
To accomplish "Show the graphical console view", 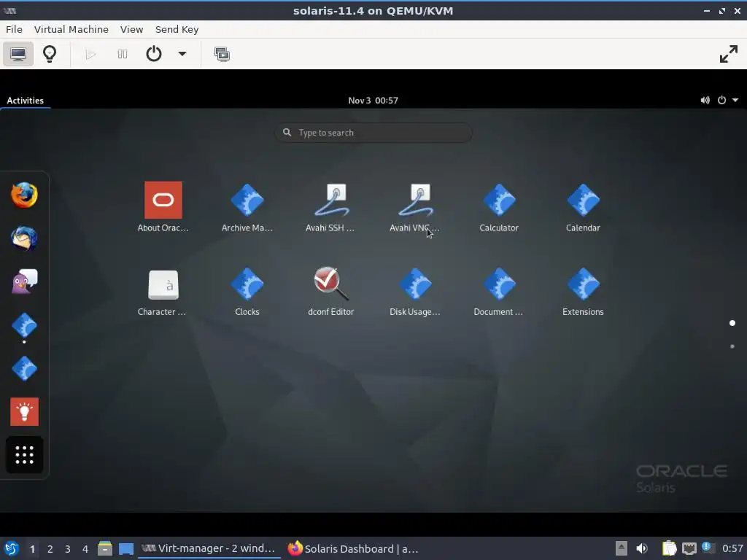I will (x=18, y=54).
